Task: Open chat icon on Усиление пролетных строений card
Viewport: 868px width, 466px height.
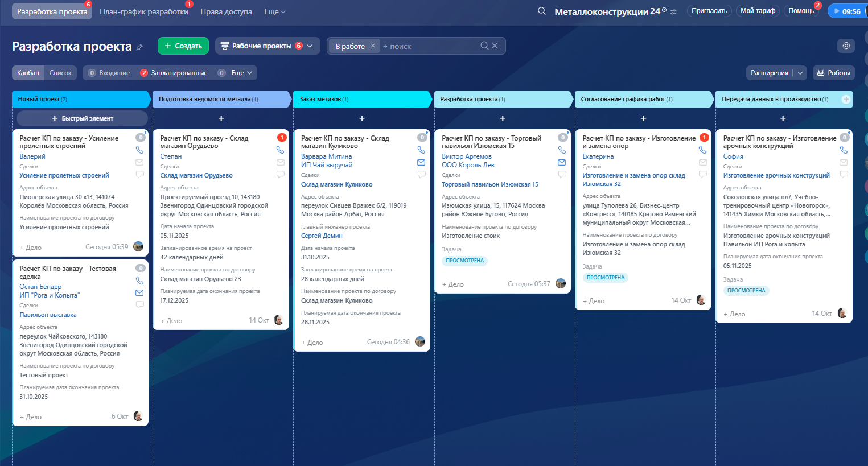Action: (139, 174)
